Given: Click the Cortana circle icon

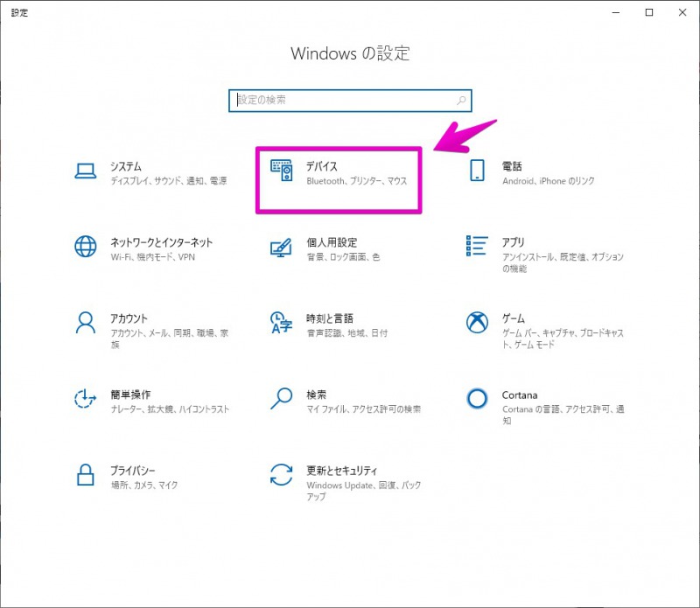Looking at the screenshot, I should tap(477, 398).
